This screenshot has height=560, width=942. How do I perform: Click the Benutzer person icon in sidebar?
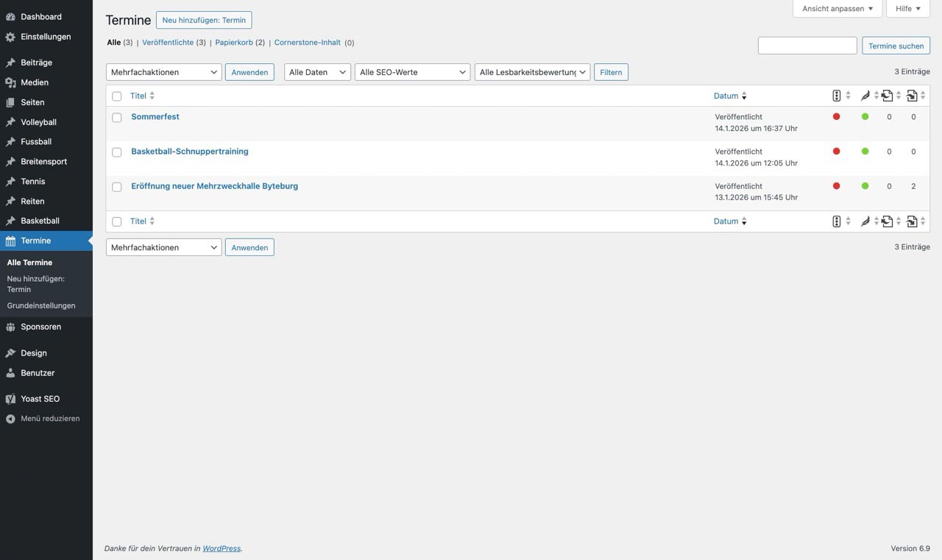tap(10, 373)
